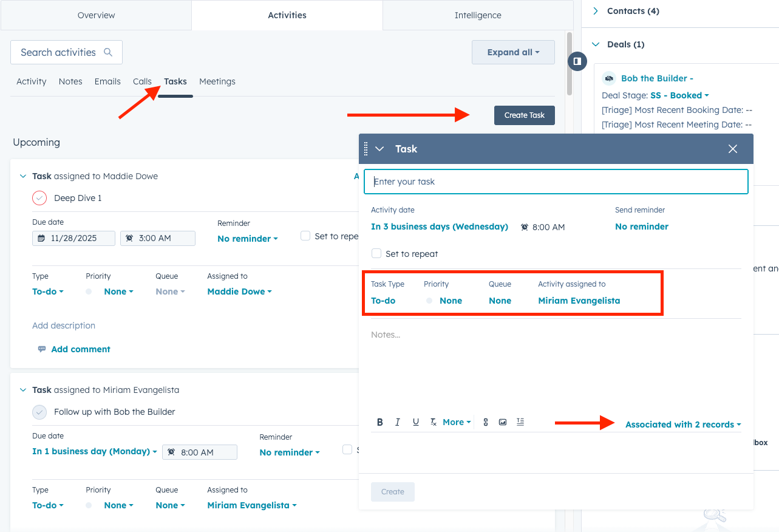Click the underline formatting icon
The image size is (779, 532).
[x=416, y=422]
